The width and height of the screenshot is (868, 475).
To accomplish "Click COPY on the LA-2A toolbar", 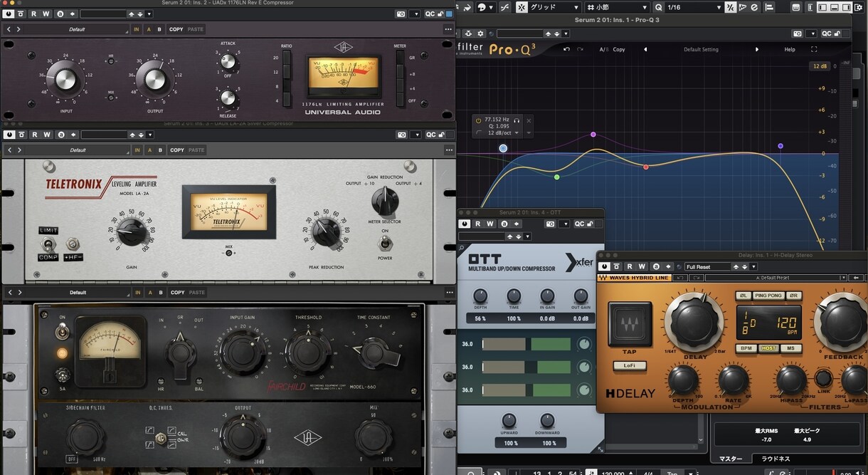I will (176, 150).
